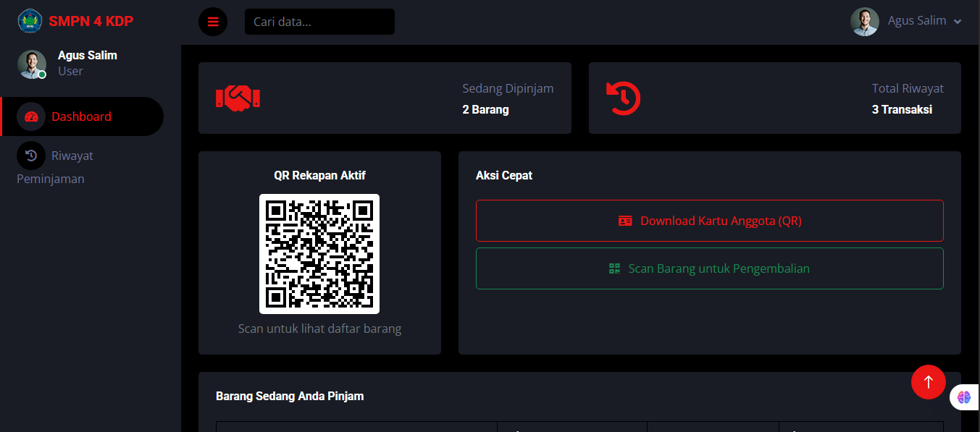
Task: Click the Scan untuk lihat daftar barang caption
Action: (x=319, y=329)
